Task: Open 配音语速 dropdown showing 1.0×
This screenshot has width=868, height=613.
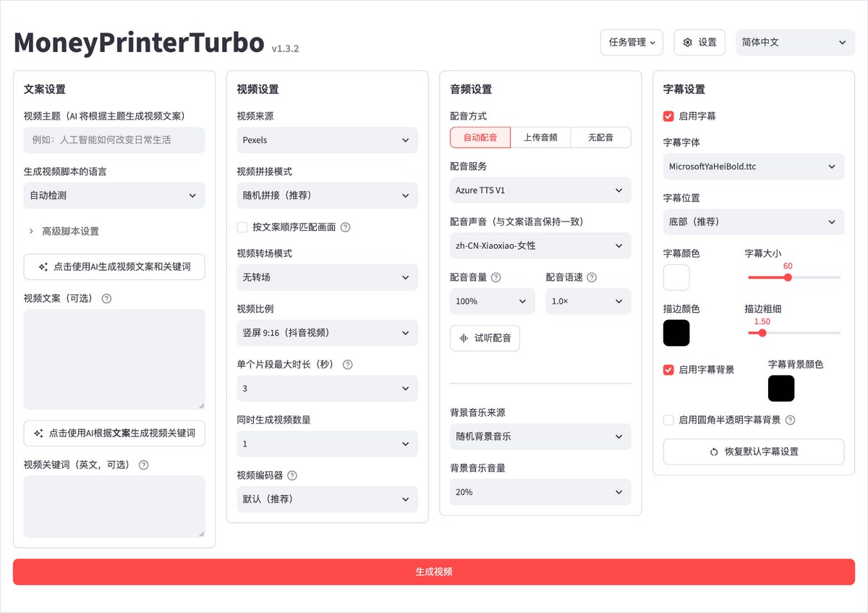Action: 588,301
